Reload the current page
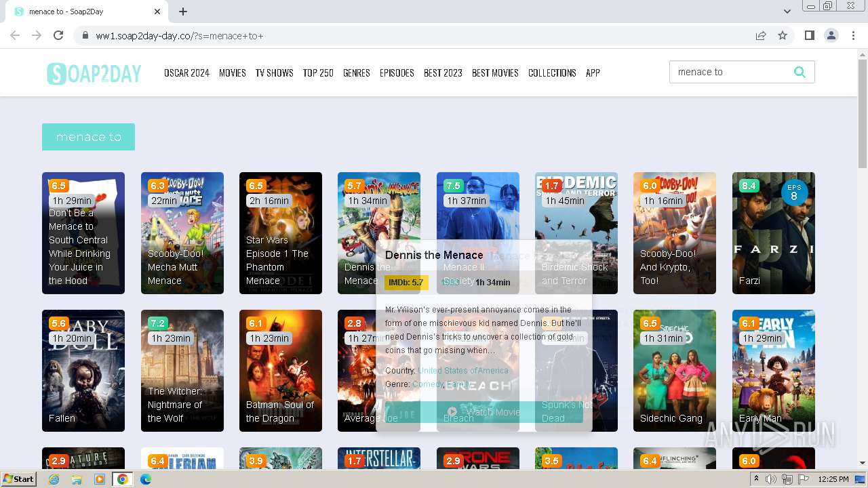The width and height of the screenshot is (868, 488). point(58,35)
